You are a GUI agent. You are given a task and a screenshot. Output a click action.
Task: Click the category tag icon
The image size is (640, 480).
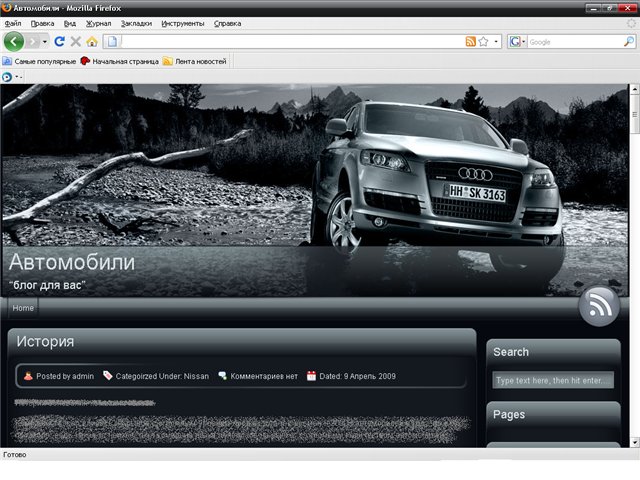point(108,376)
